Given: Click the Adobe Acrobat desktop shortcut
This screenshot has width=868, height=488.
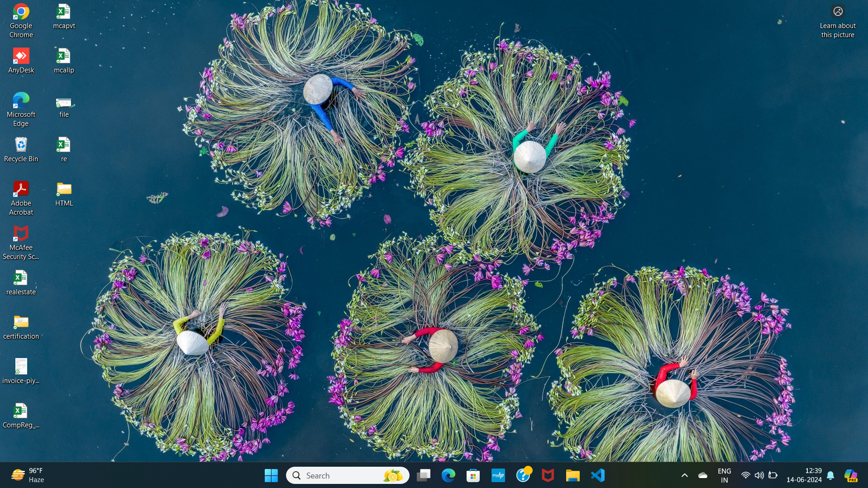Looking at the screenshot, I should pyautogui.click(x=21, y=198).
